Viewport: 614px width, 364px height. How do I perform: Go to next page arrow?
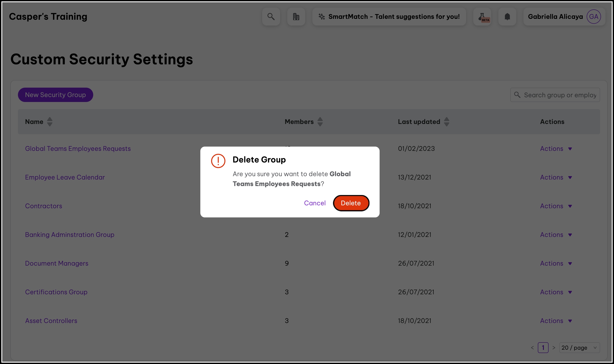554,348
